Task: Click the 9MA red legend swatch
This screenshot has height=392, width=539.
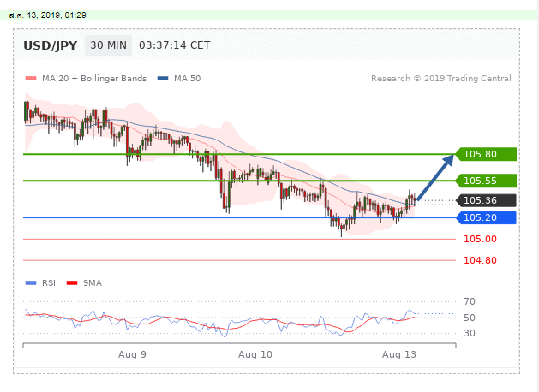Action: click(x=72, y=282)
